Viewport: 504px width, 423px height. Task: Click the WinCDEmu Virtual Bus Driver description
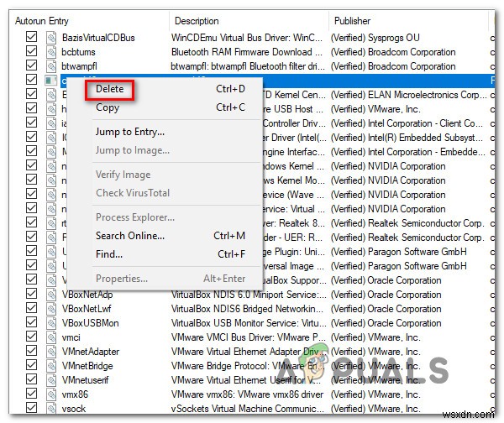click(x=246, y=38)
